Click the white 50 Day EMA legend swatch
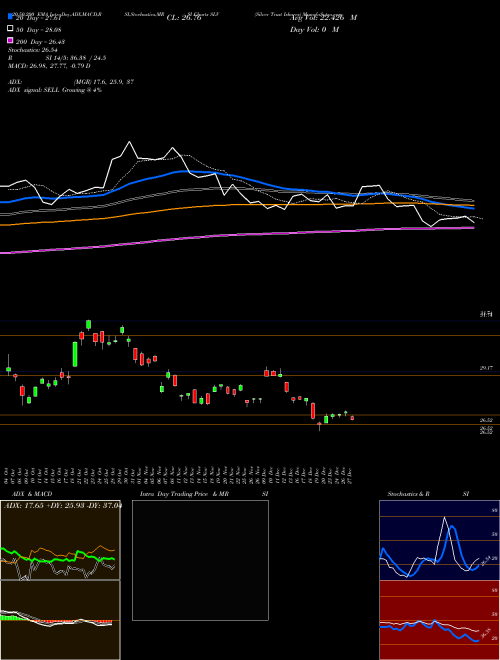 (10, 29)
